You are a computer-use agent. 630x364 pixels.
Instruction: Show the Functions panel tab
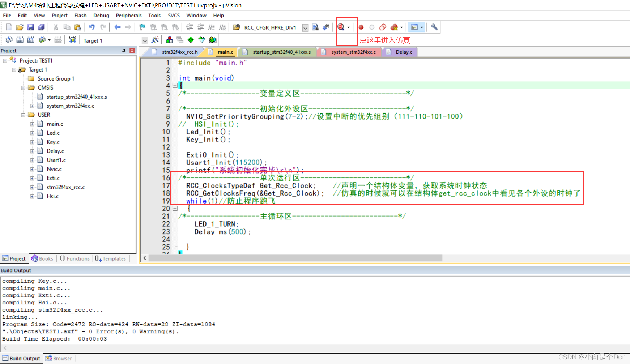click(x=75, y=258)
